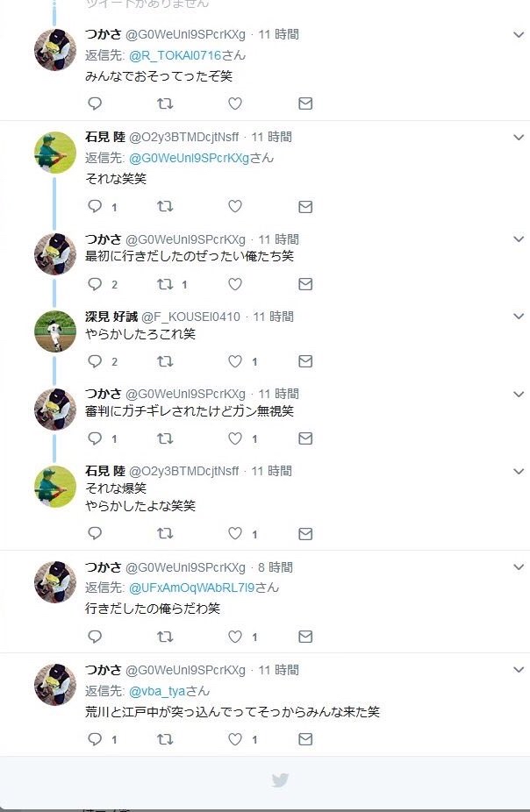Viewport: 530px width, 812px height.
Task: Open つかさ's avatar on the 8 時間 tweet
Action: point(55,581)
